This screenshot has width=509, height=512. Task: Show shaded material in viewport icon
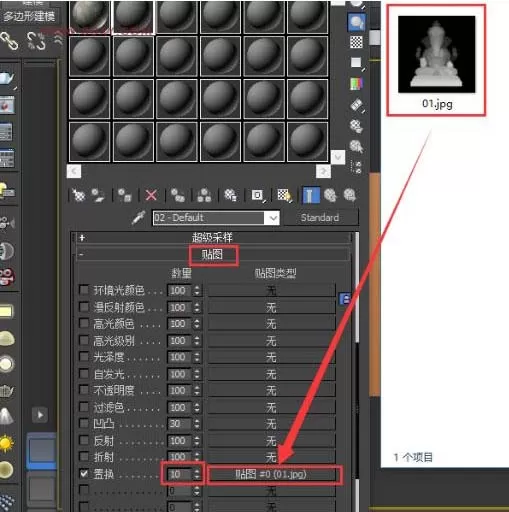tap(284, 195)
